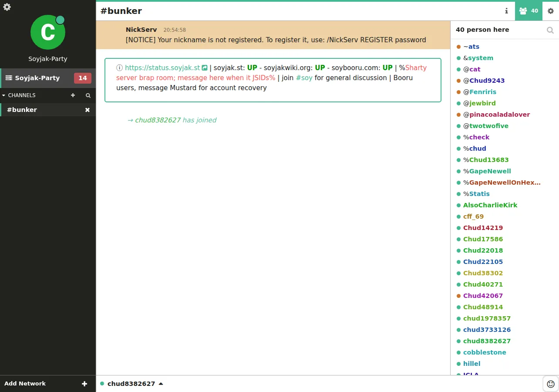Select user cobblestone in the list
Viewport: 559px width, 392px height.
[x=485, y=352]
